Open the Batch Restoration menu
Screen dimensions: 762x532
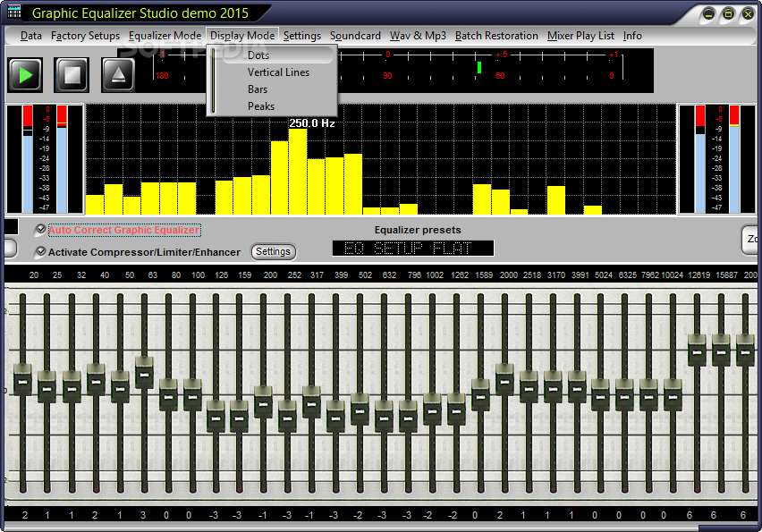[496, 36]
